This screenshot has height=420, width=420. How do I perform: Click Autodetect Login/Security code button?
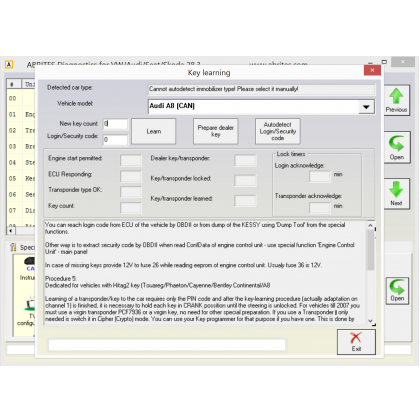click(278, 131)
